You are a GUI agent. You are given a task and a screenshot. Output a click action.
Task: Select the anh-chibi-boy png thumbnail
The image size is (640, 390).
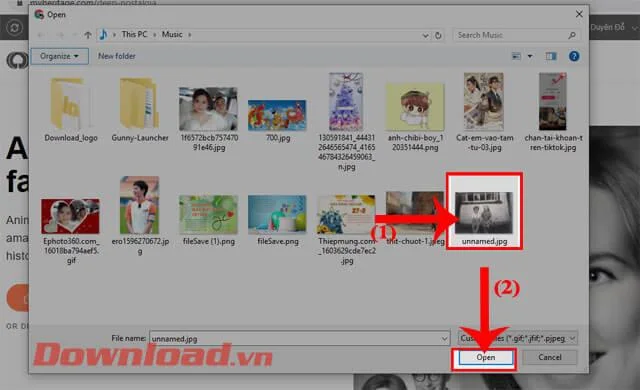[415, 107]
